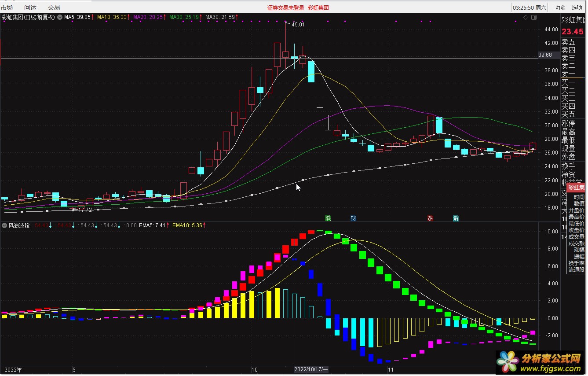Click the 03:25:50 周六 clock display

530,7
